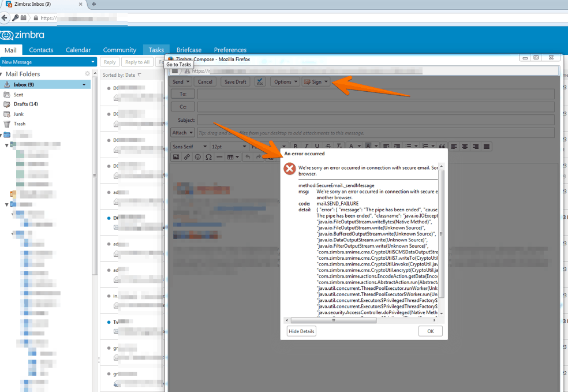The image size is (568, 392).
Task: Apply strikethrough formatting in compose toolbar
Action: 328,146
